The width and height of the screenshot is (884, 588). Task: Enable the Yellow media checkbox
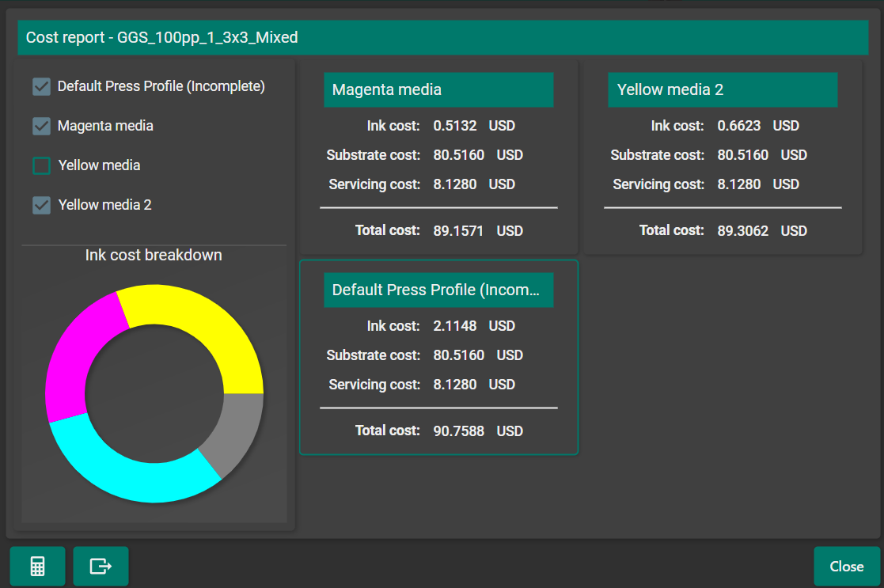[x=41, y=165]
